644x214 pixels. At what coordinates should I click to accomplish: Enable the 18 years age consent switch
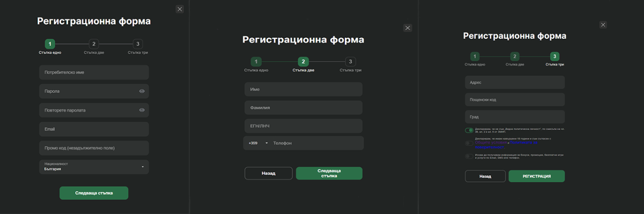[x=469, y=143]
